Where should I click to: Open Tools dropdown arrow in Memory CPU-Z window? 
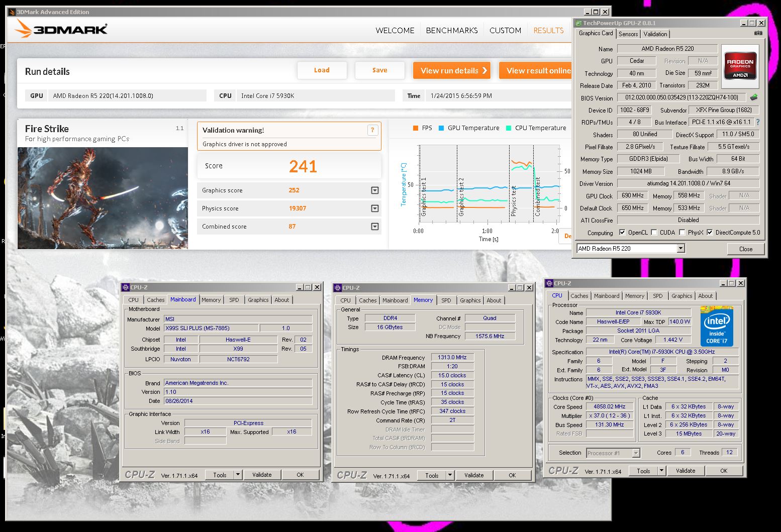click(x=450, y=475)
